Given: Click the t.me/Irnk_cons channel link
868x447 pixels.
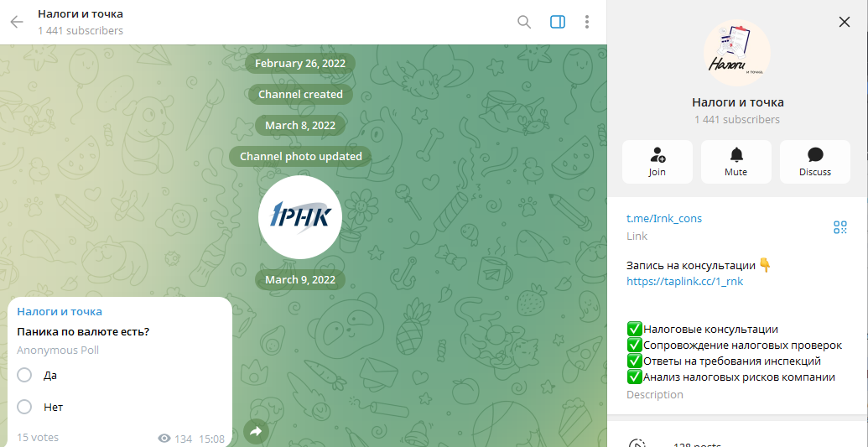Looking at the screenshot, I should pyautogui.click(x=664, y=219).
